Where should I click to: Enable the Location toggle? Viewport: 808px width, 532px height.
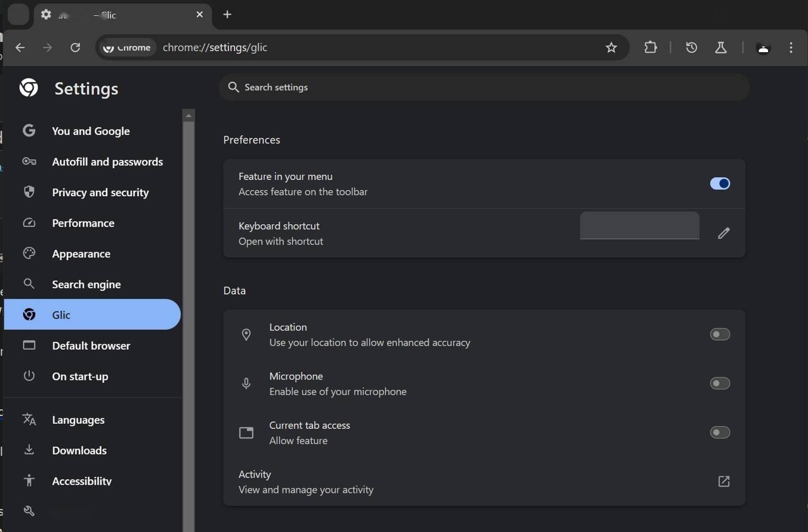(720, 334)
